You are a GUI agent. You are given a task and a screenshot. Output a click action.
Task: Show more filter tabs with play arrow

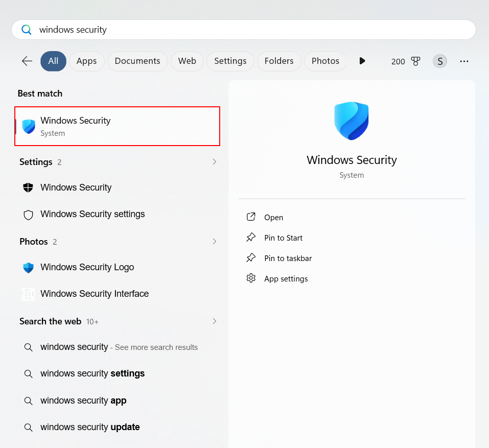(362, 61)
